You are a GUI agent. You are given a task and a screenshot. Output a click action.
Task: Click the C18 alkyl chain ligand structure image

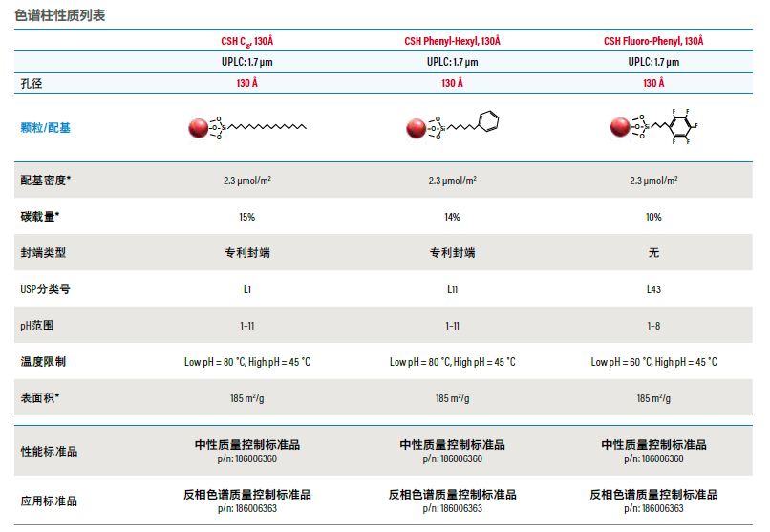[247, 128]
